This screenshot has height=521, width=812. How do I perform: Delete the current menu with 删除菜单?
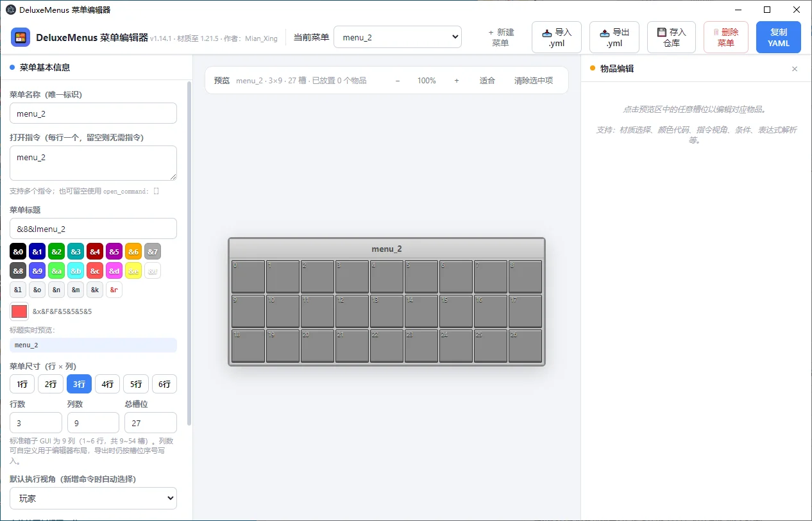pos(726,37)
